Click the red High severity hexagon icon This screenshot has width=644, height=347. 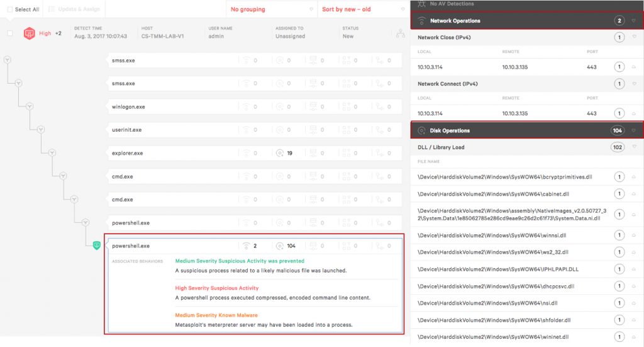pyautogui.click(x=29, y=33)
